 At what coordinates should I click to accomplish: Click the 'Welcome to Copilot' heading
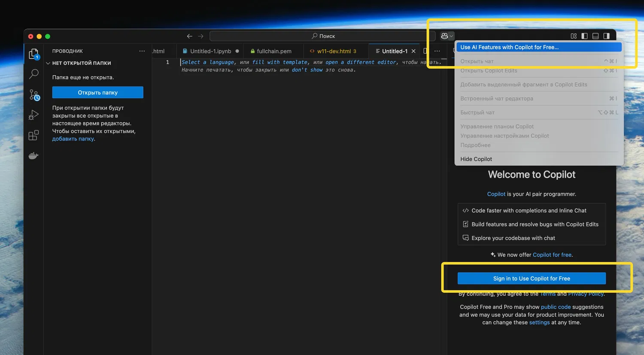(532, 174)
